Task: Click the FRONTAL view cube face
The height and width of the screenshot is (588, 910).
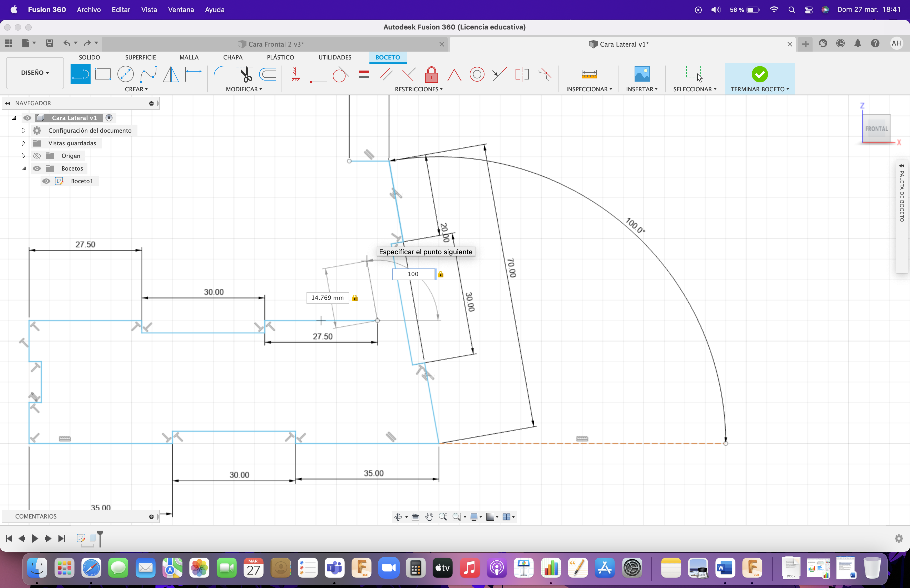Action: click(x=876, y=129)
